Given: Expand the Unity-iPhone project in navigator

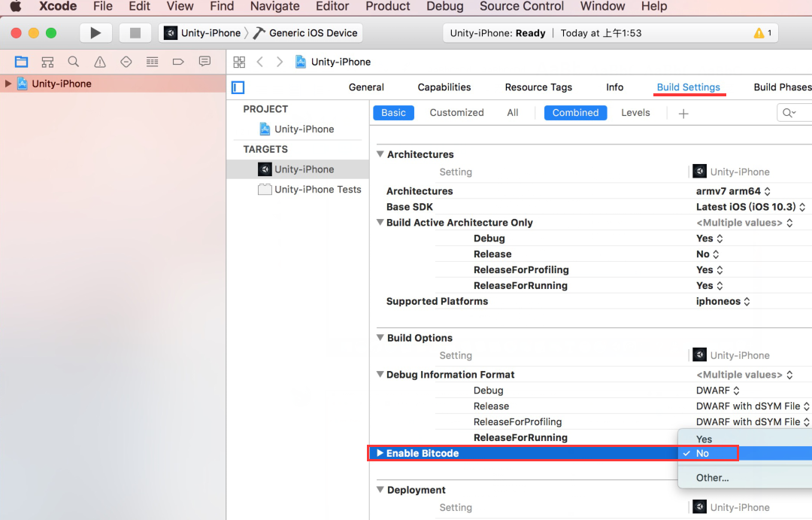Looking at the screenshot, I should tap(8, 84).
